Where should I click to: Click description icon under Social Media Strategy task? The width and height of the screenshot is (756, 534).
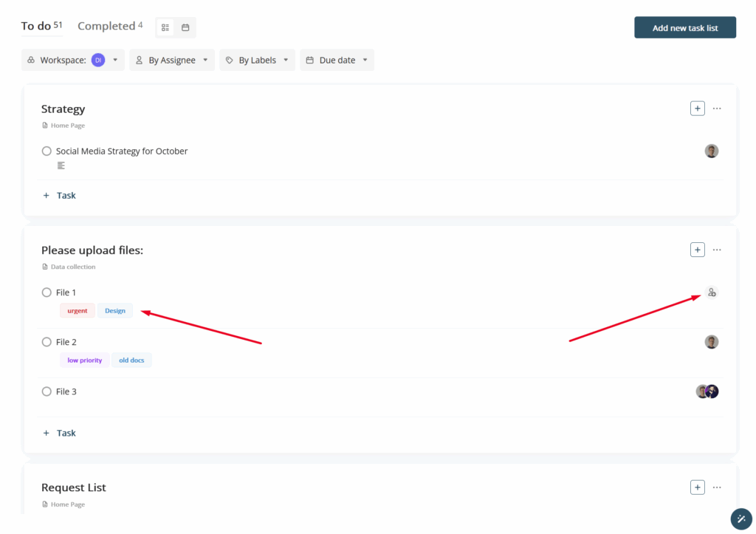click(61, 165)
